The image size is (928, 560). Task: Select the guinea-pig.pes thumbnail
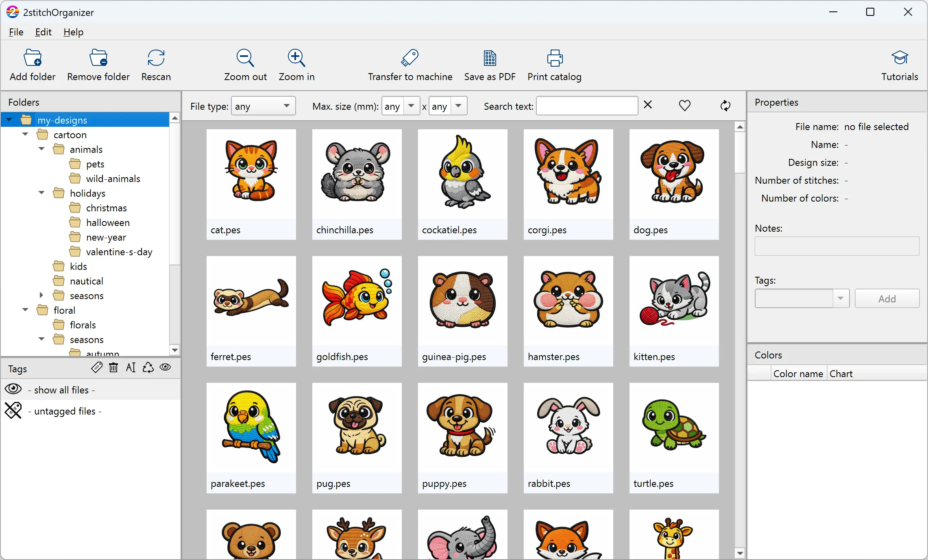(x=463, y=311)
